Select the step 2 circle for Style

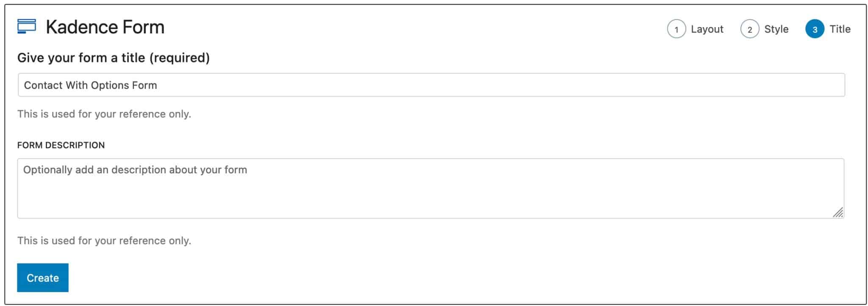[749, 29]
